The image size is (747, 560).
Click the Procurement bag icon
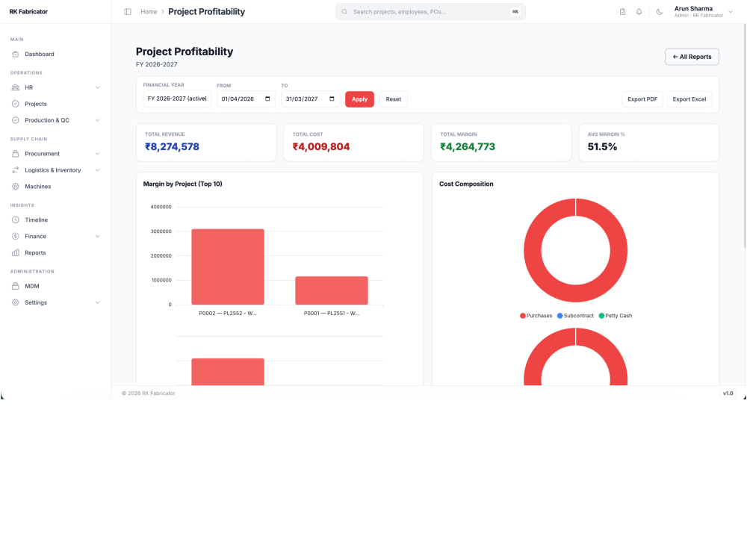[15, 154]
